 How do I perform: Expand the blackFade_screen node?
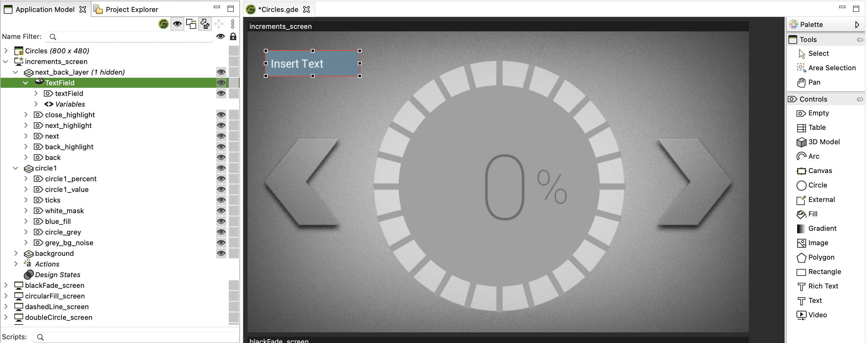[6, 285]
